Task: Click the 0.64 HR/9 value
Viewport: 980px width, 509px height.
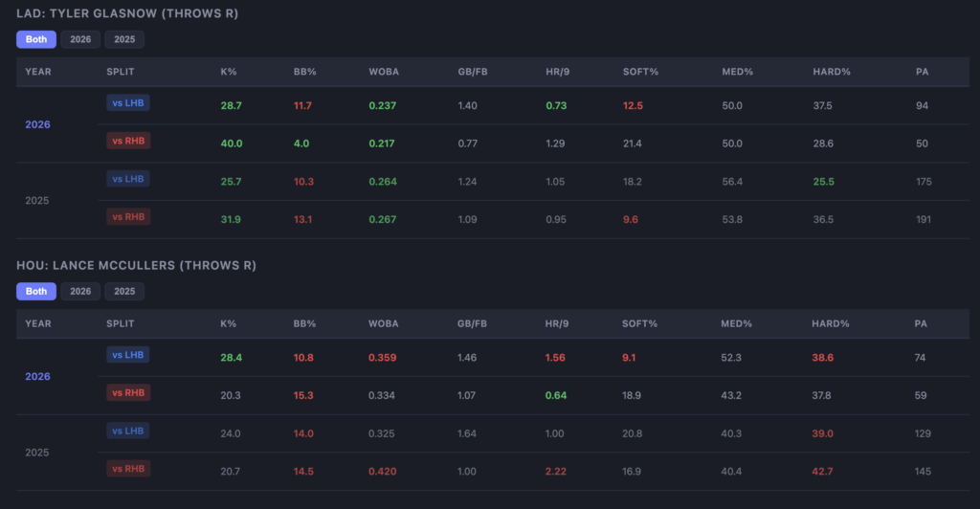Action: tap(556, 395)
